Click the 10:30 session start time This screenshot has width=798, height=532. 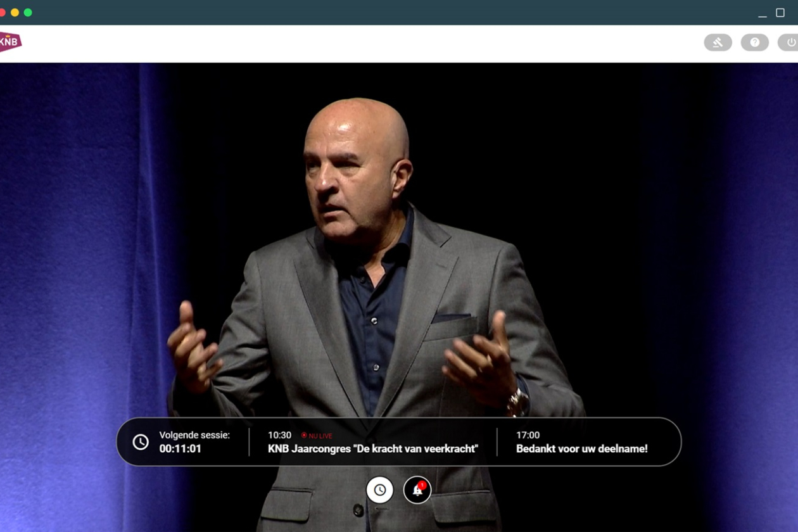pyautogui.click(x=279, y=435)
